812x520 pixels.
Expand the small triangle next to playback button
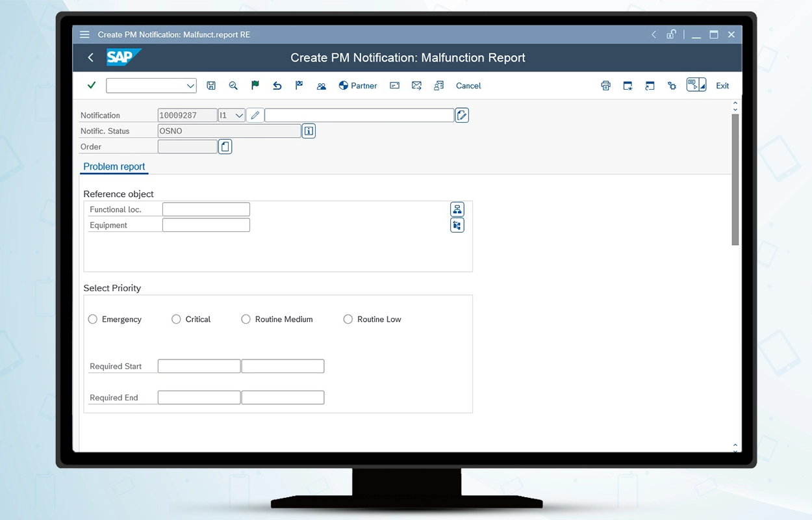point(703,87)
